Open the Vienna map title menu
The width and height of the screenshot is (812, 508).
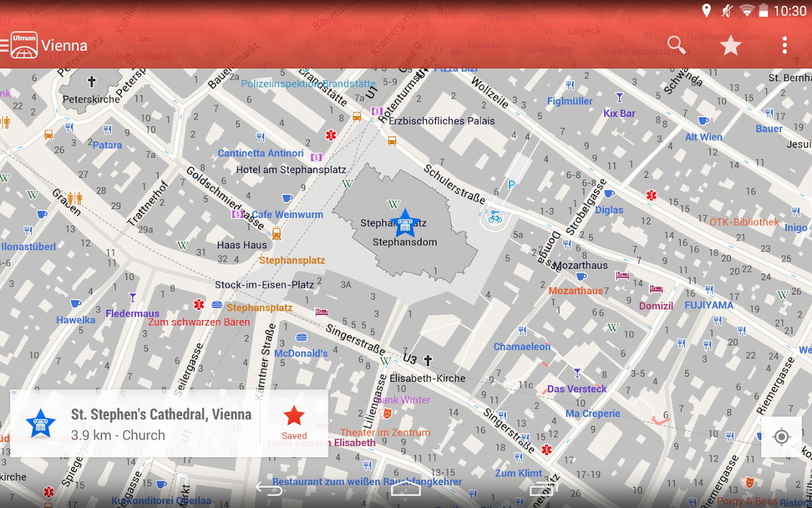point(65,45)
